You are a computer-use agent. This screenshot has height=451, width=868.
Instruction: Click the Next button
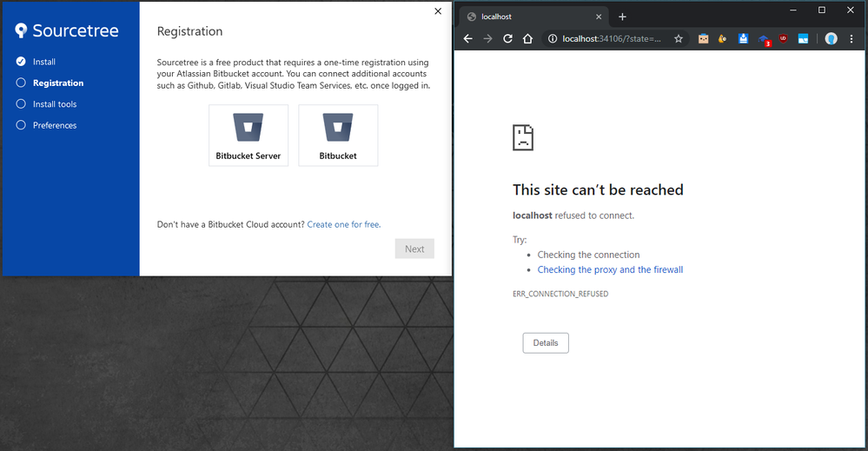(414, 249)
